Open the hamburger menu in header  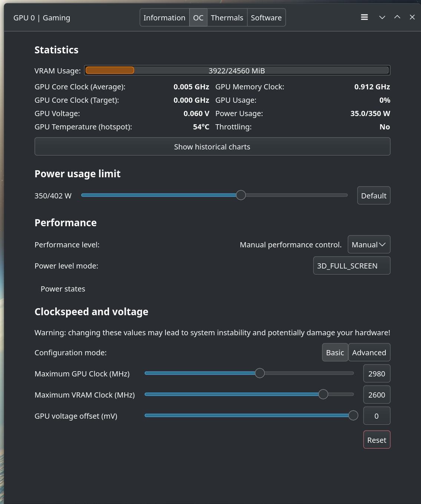click(x=364, y=17)
